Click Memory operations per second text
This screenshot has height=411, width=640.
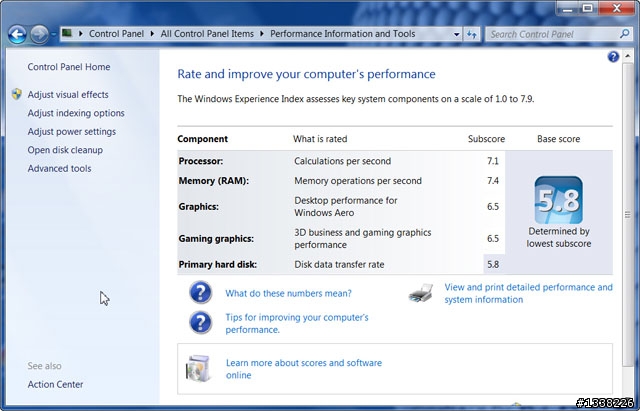coord(358,181)
